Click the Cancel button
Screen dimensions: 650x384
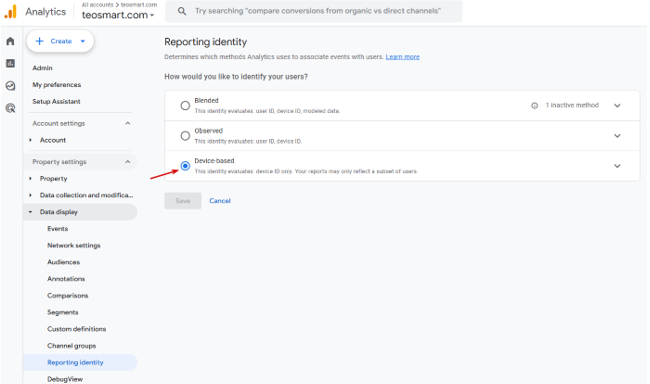[x=220, y=201]
